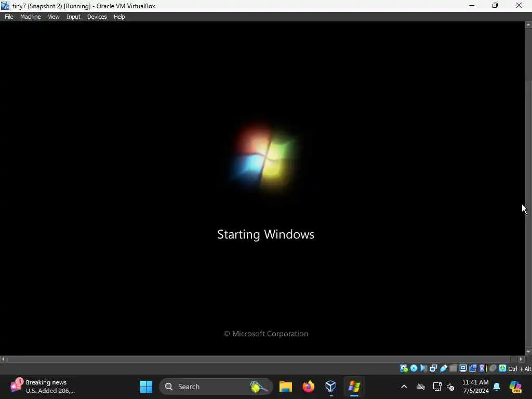Image resolution: width=532 pixels, height=399 pixels.
Task: Open the View menu
Action: pos(54,17)
